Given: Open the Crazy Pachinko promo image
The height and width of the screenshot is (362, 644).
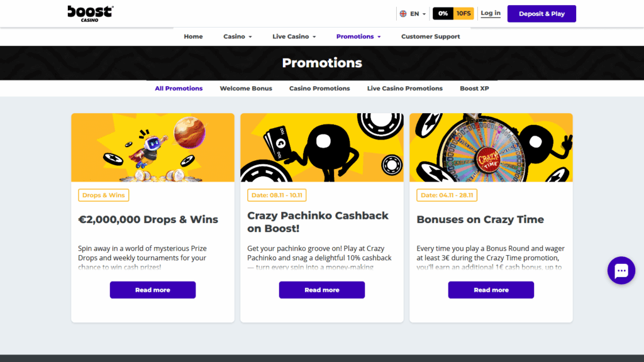Looking at the screenshot, I should (322, 147).
